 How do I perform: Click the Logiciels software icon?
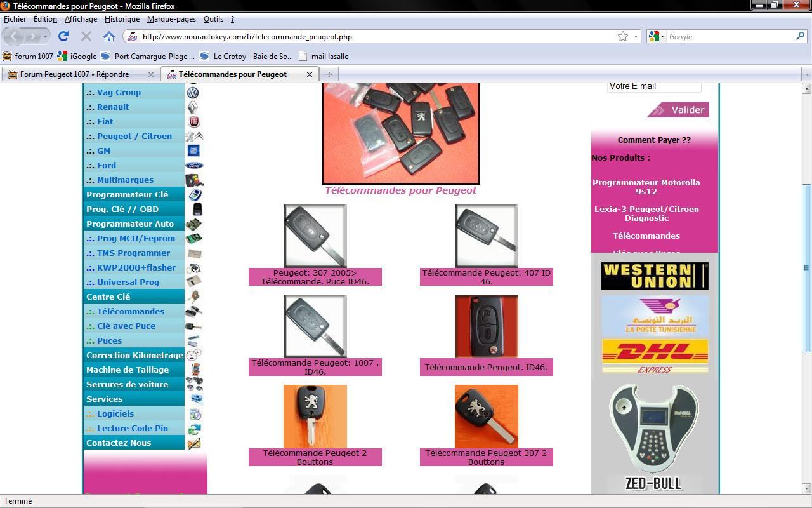coord(195,413)
